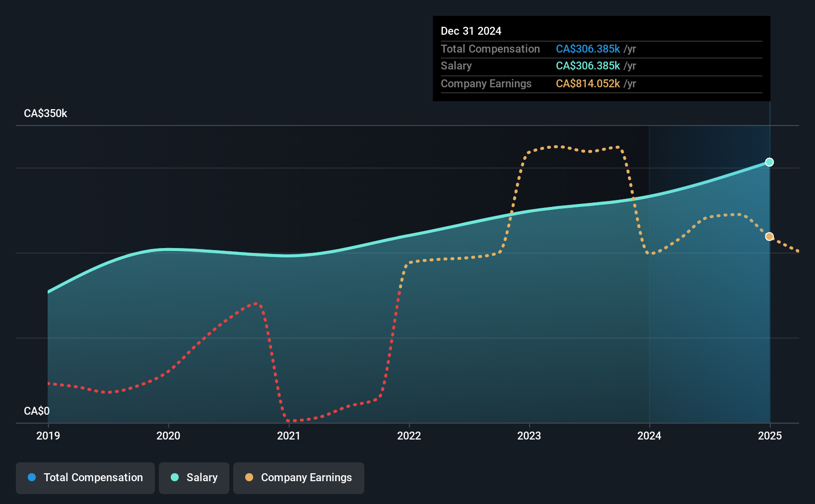
Task: Click the Total Compensation tooltip row label
Action: coord(490,49)
